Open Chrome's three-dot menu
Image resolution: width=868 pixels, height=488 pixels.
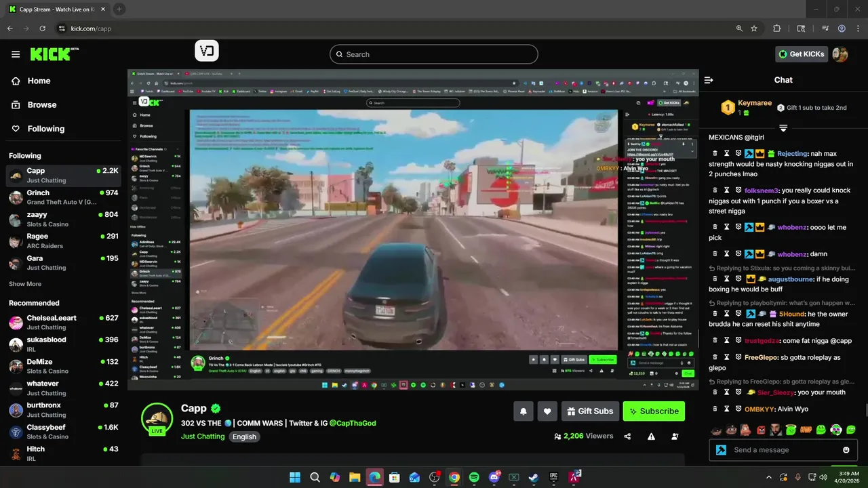(856, 28)
